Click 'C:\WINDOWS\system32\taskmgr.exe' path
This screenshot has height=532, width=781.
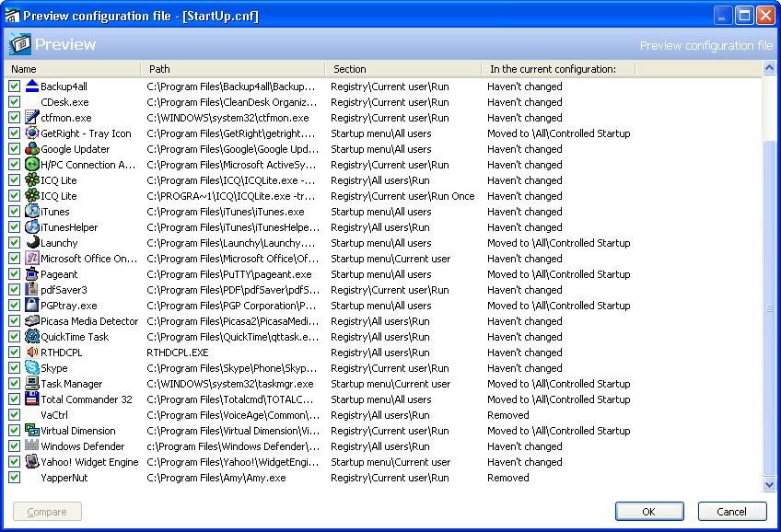click(x=230, y=384)
